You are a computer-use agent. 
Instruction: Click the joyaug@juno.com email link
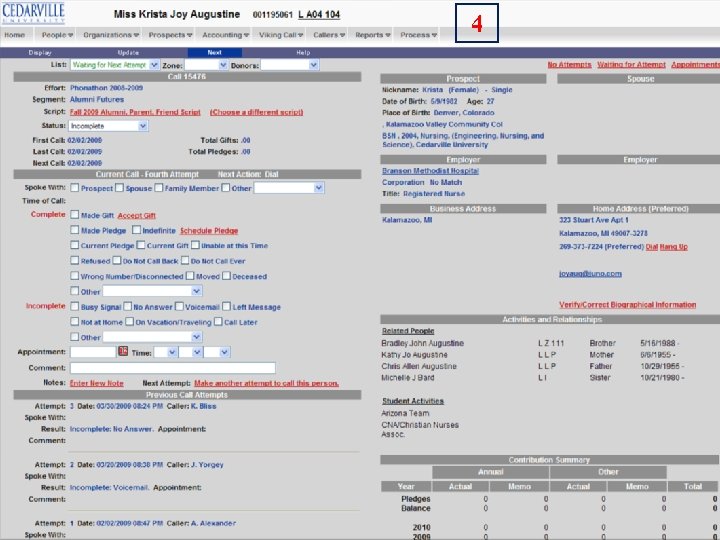point(590,274)
